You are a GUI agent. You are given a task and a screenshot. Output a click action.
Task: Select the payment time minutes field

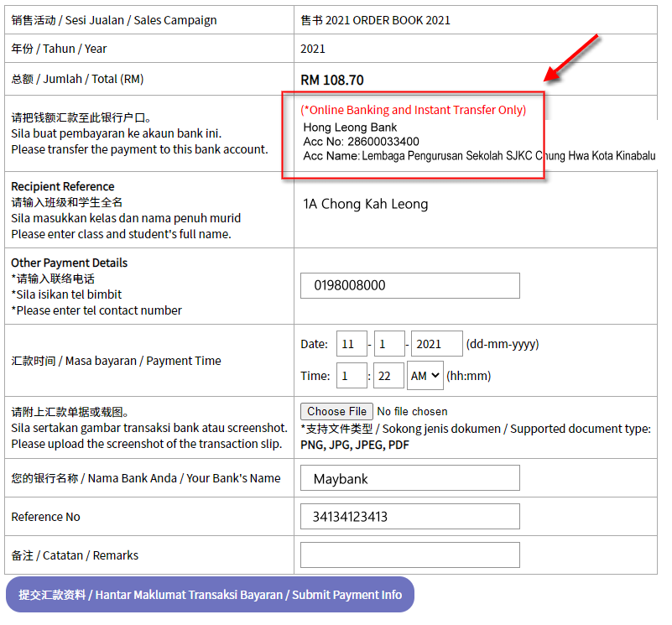388,376
